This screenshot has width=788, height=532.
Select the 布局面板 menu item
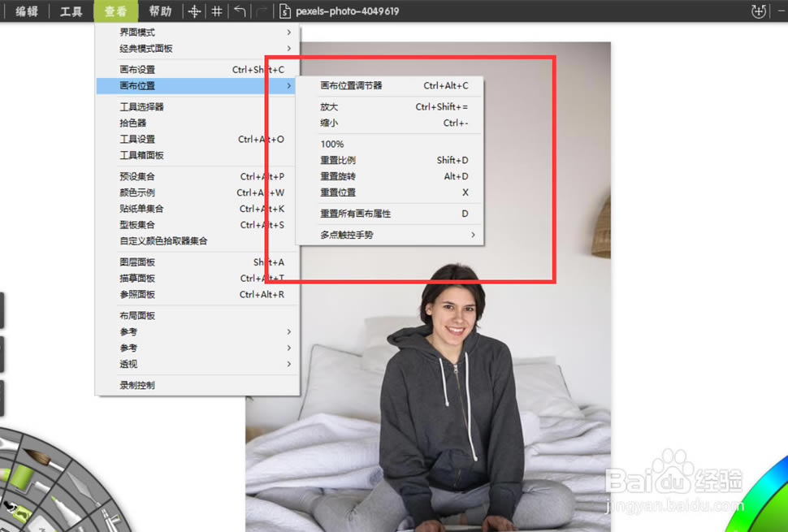(x=197, y=315)
